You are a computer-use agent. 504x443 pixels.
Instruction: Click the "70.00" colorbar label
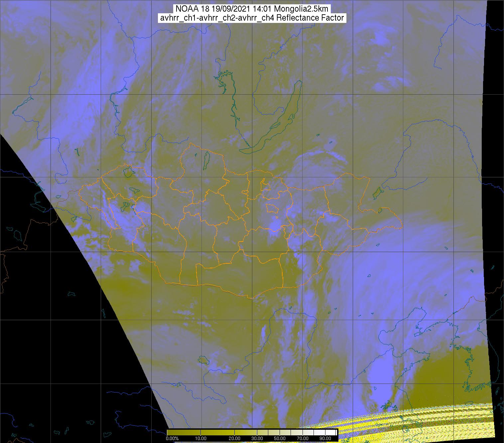(303, 438)
